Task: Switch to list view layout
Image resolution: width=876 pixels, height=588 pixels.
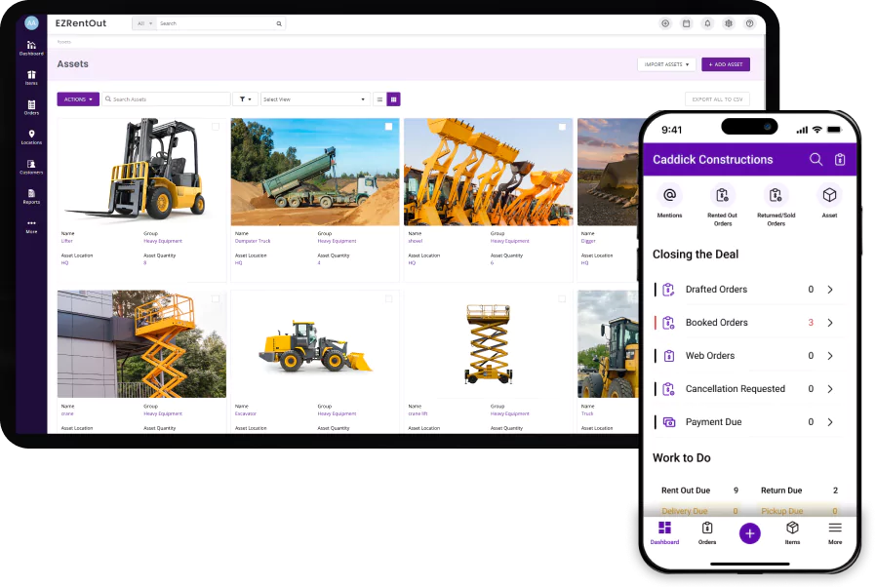Action: (379, 99)
